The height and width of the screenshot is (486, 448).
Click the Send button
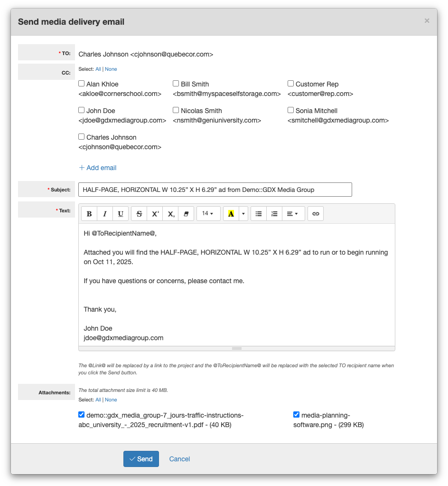(141, 459)
